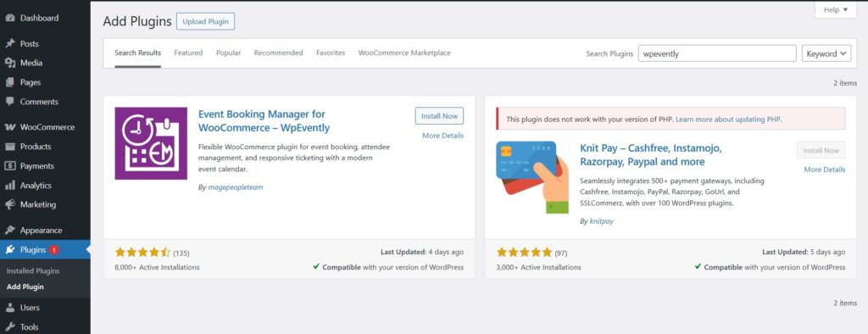The image size is (868, 334).
Task: Open the WooCommerce menu label
Action: pos(47,127)
